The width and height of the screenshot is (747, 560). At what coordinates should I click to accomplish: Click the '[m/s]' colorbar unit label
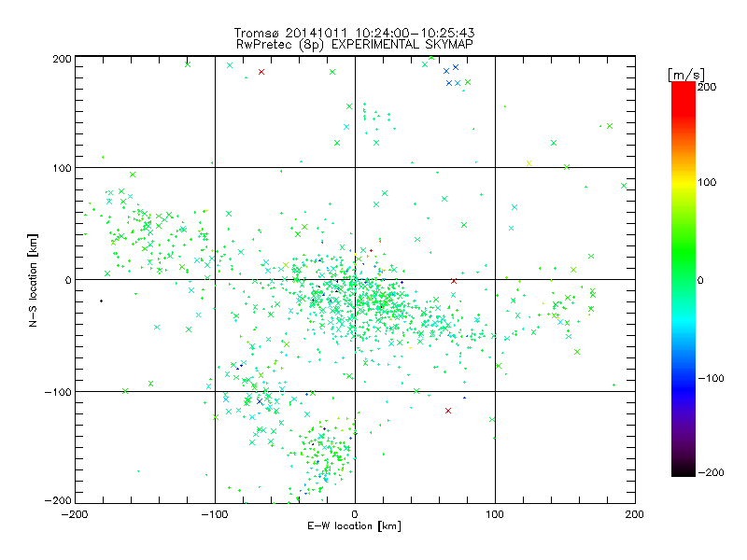click(686, 75)
